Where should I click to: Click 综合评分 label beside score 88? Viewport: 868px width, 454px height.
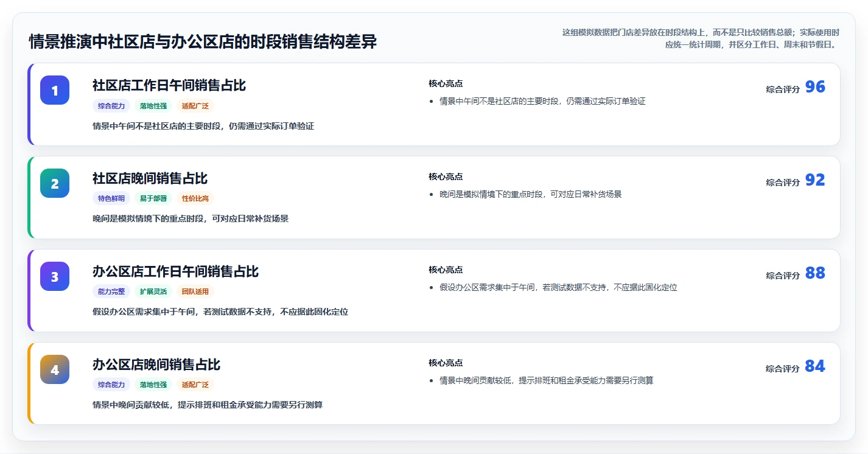point(783,276)
